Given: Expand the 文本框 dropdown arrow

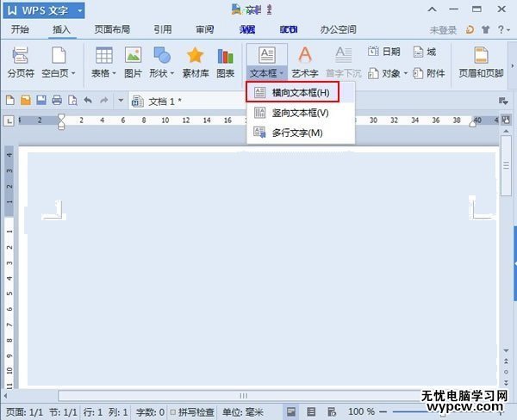Looking at the screenshot, I should tap(281, 73).
